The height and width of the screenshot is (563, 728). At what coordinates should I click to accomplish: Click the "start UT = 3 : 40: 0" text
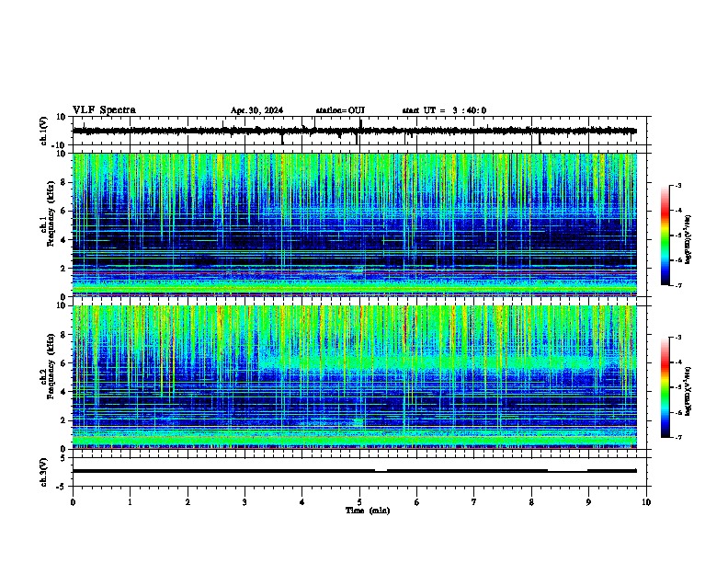click(444, 110)
